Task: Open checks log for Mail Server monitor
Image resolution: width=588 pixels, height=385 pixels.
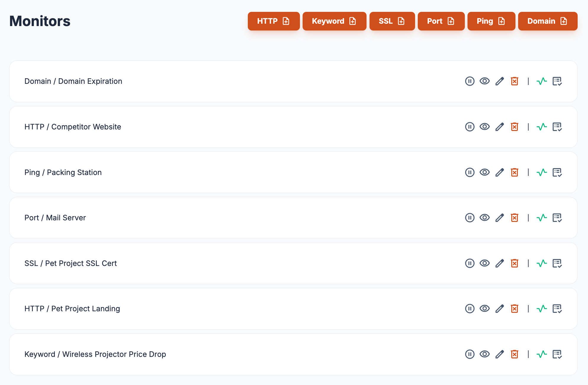Action: (x=557, y=218)
